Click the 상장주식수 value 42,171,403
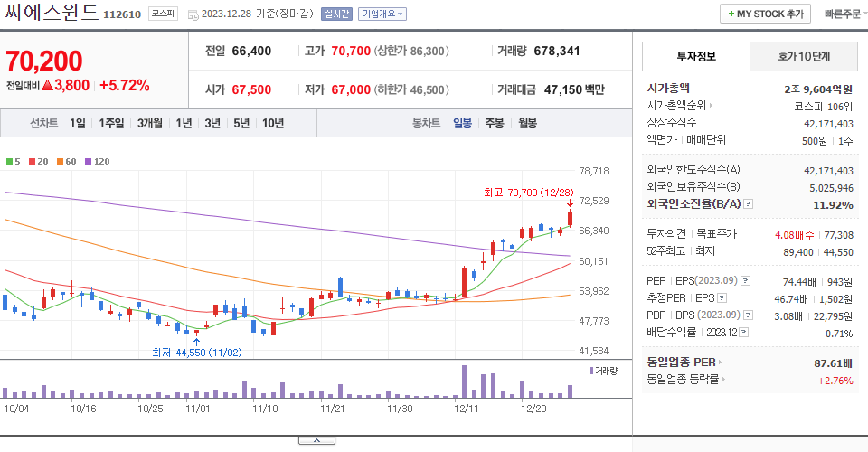Screen dimensions: 868x452 click(829, 124)
